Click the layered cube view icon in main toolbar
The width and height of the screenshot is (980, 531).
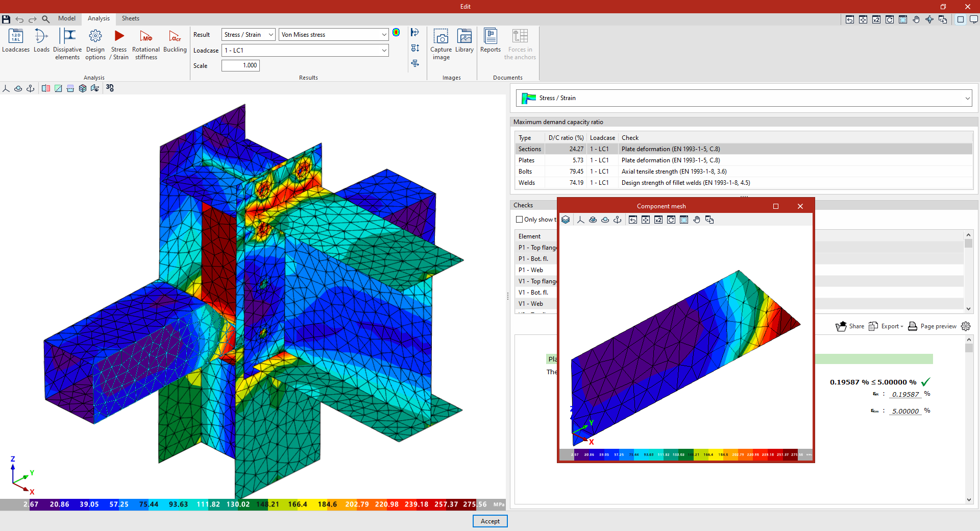83,88
